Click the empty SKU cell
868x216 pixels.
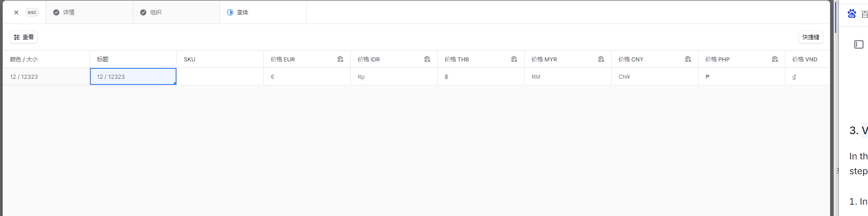[220, 77]
